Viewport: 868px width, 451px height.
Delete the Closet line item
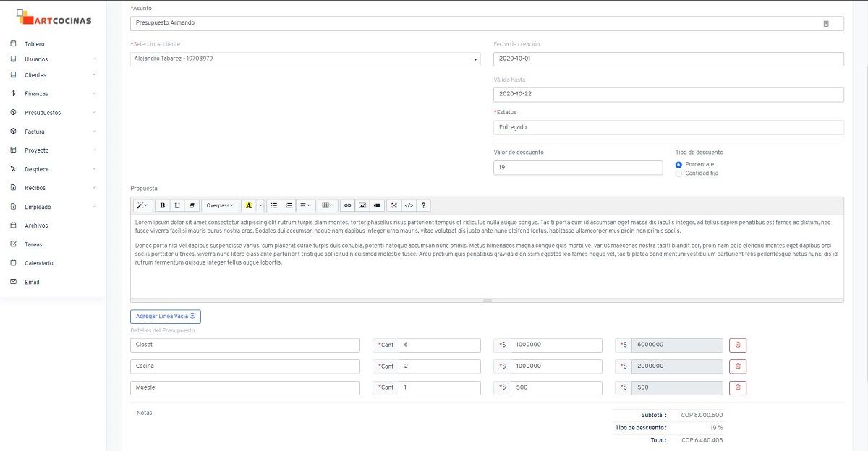click(x=738, y=345)
